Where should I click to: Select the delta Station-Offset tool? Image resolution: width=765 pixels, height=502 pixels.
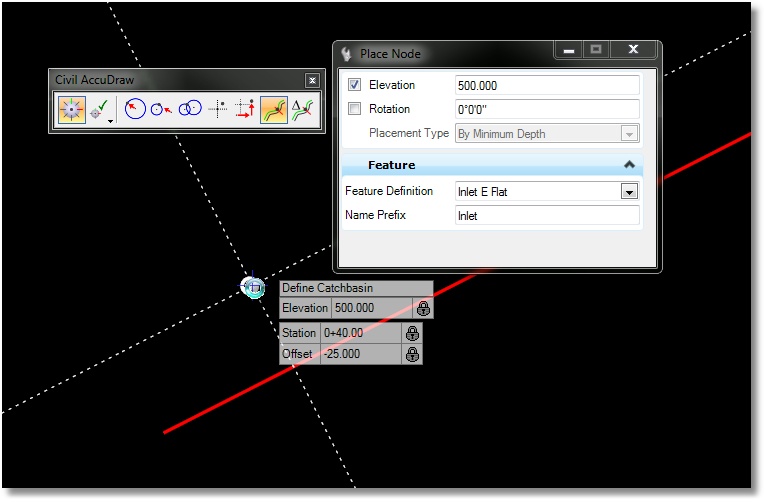[302, 109]
